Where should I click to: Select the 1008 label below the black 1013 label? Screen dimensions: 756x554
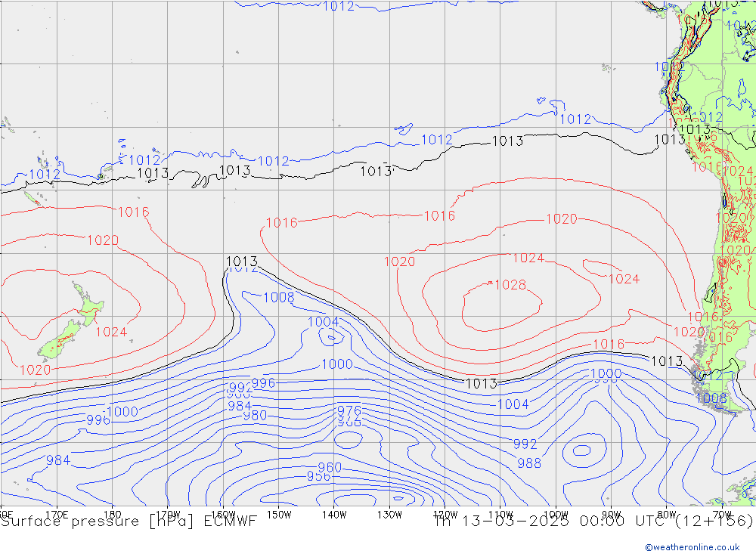tap(279, 298)
